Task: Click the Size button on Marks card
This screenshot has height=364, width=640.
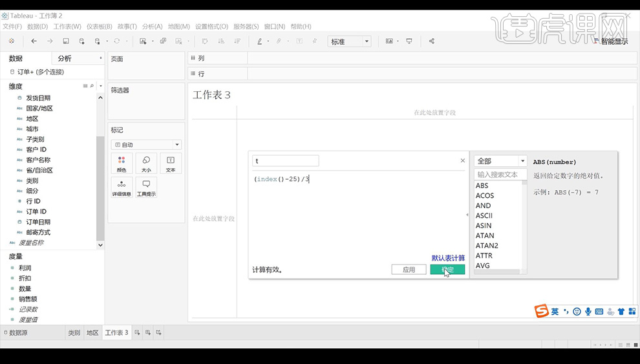Action: 146,163
